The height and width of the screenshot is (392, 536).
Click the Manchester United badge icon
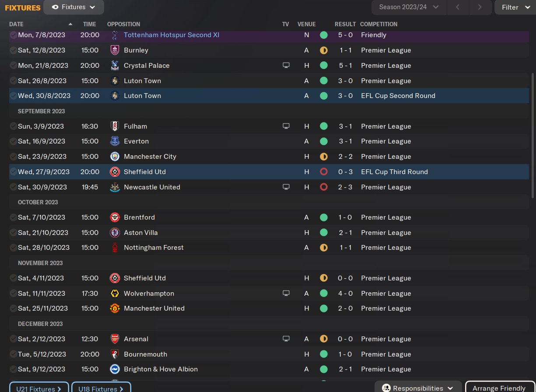115,308
